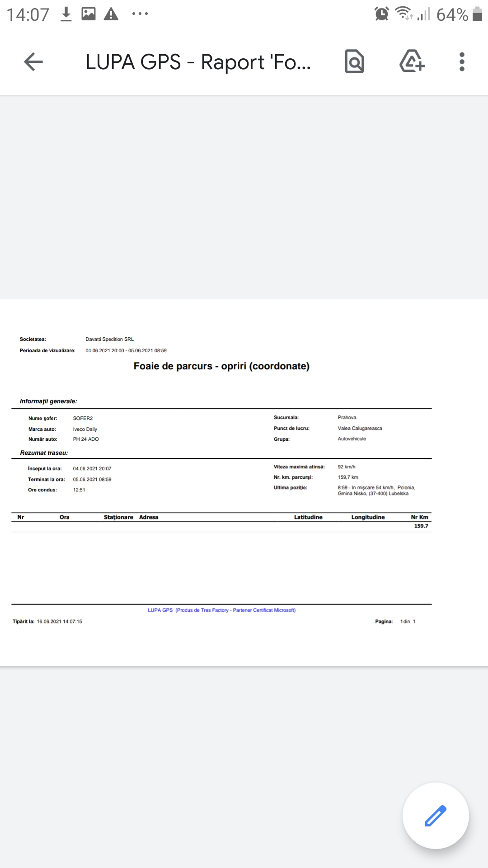The height and width of the screenshot is (868, 488).
Task: Tap the 'Latitudine' column header
Action: point(308,517)
